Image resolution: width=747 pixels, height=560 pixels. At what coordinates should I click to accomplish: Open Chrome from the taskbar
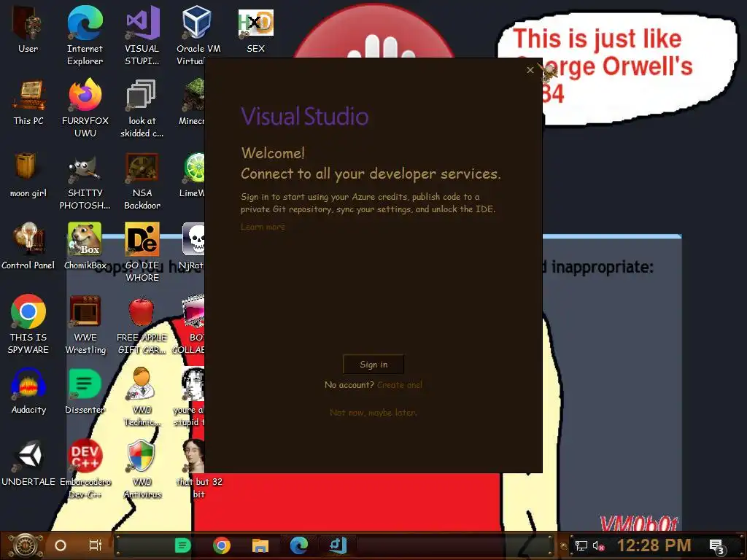point(222,545)
